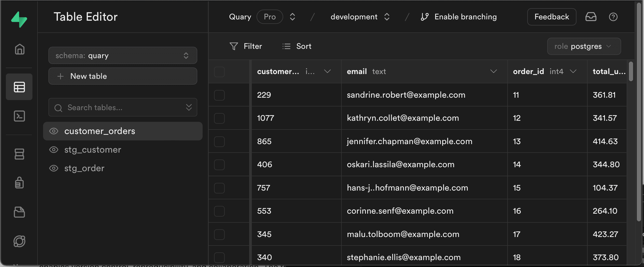Select the row checkbox for sandrine.robert@example.com
644x267 pixels.
[x=219, y=95]
